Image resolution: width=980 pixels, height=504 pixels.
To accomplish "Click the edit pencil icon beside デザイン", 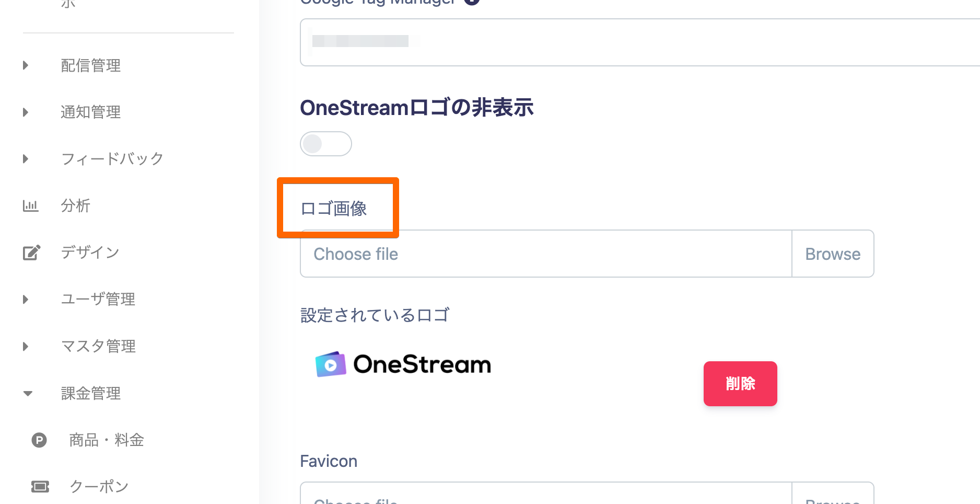I will click(31, 253).
